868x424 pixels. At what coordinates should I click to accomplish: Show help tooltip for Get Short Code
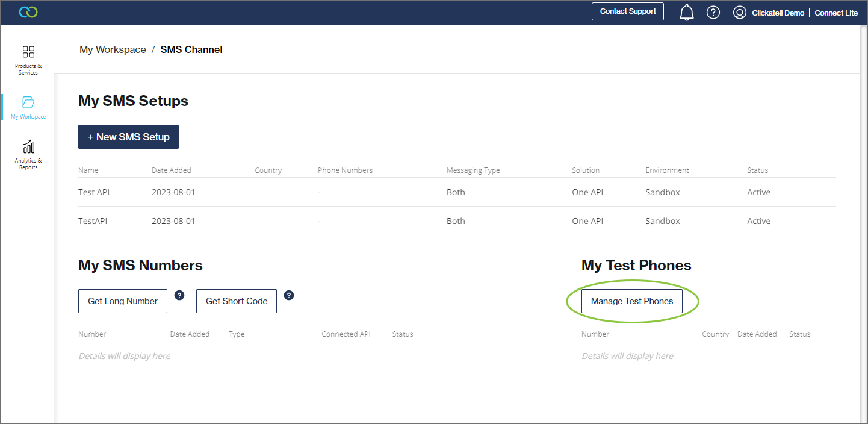(x=289, y=295)
